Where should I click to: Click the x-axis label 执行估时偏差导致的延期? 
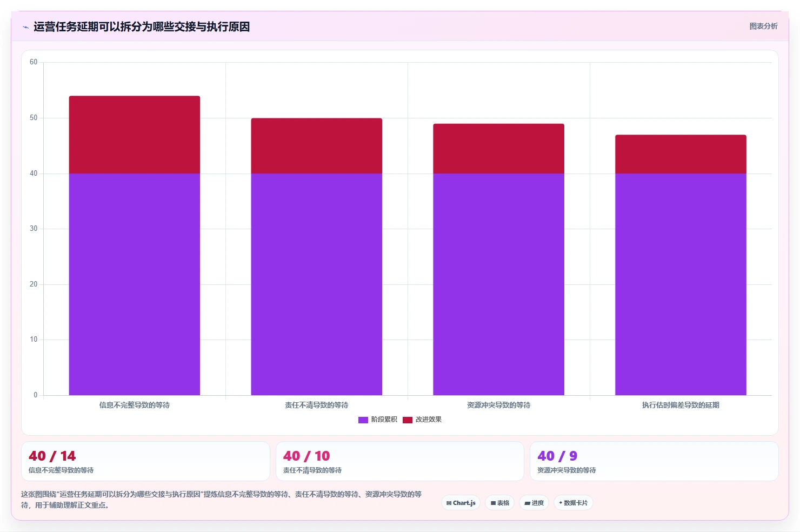[x=681, y=405]
